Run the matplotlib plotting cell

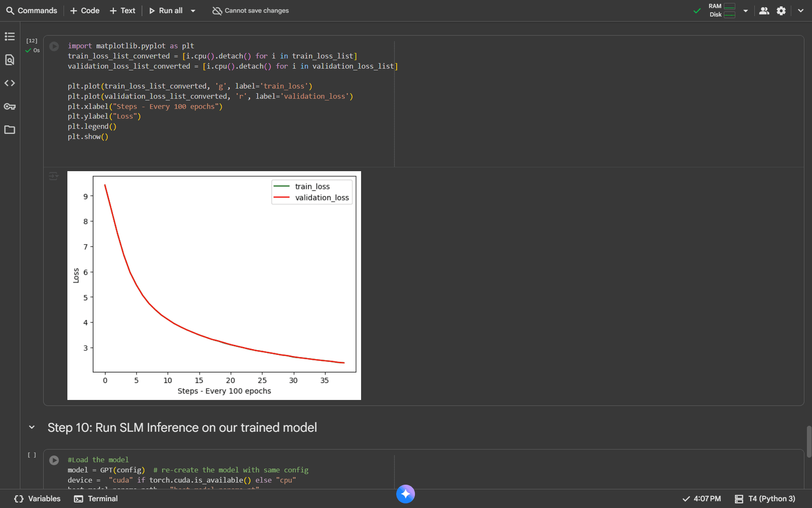pyautogui.click(x=54, y=46)
